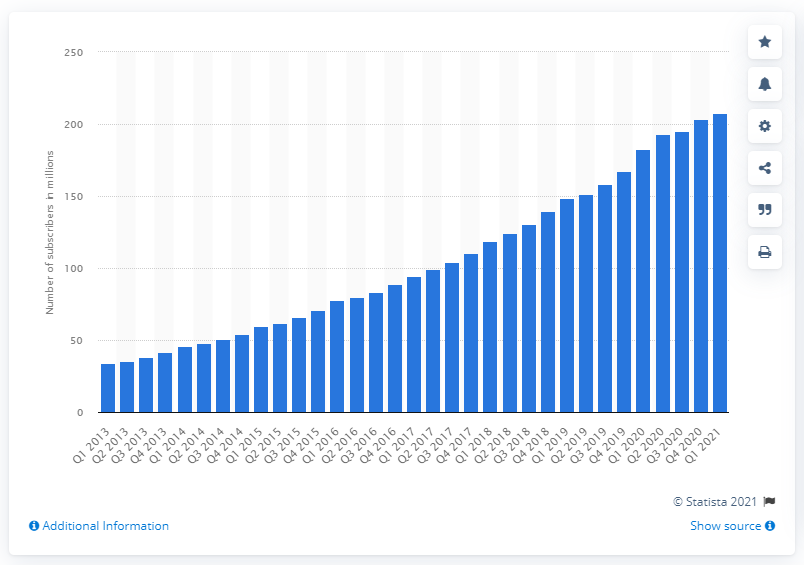Click the Q1 2020 bar
Viewport: 804px width, 565px height.
pos(643,281)
